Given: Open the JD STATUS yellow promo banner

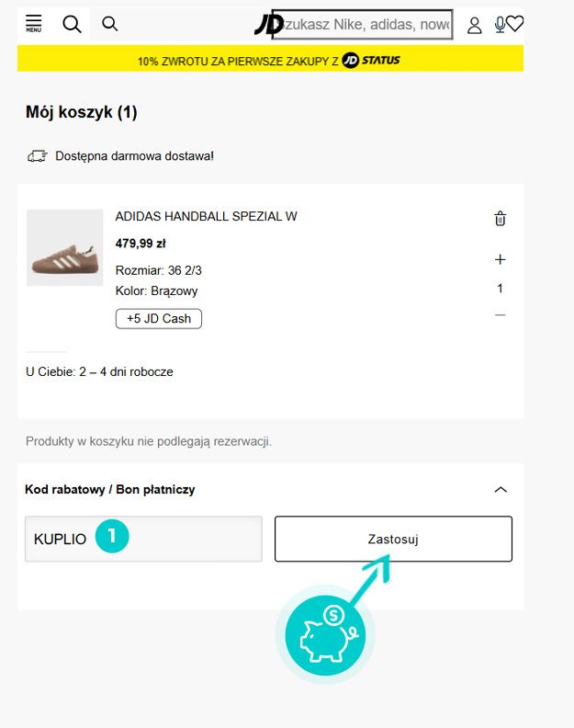Looking at the screenshot, I should tap(270, 61).
